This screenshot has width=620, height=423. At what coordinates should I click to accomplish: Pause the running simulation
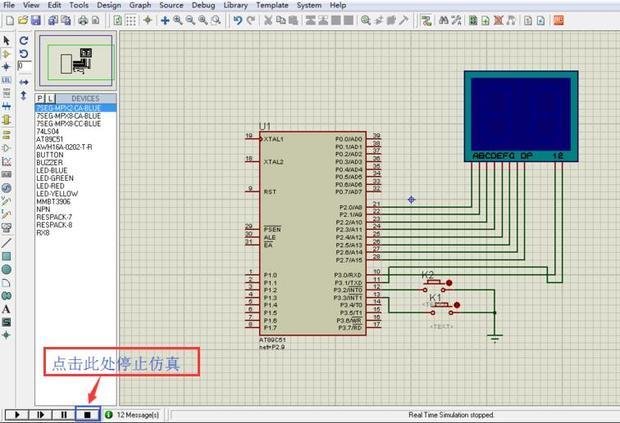coord(65,413)
